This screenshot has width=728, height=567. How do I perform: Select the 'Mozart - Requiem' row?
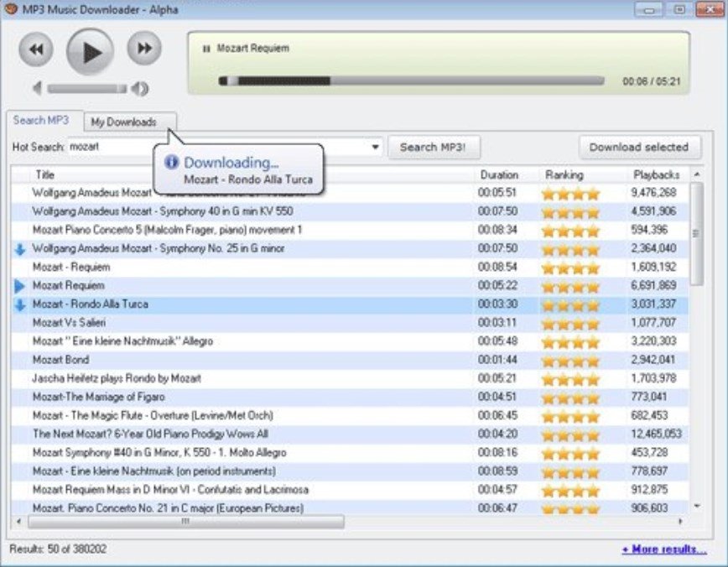350,267
